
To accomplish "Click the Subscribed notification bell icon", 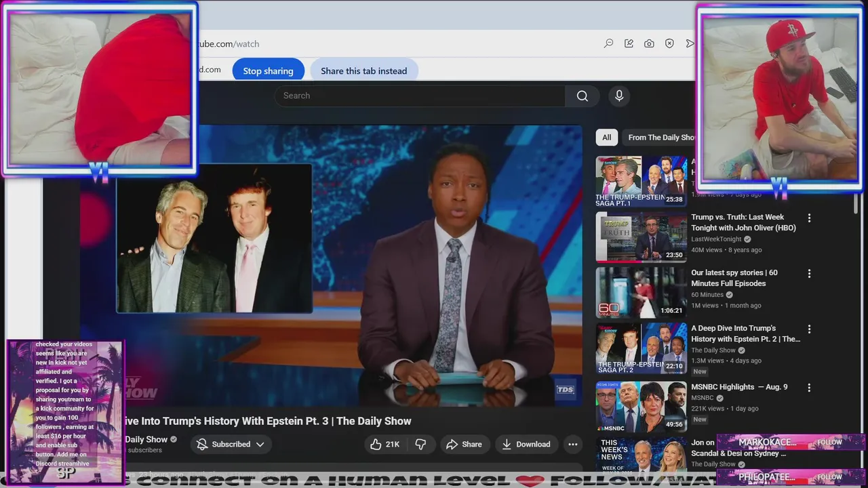I will [x=202, y=444].
